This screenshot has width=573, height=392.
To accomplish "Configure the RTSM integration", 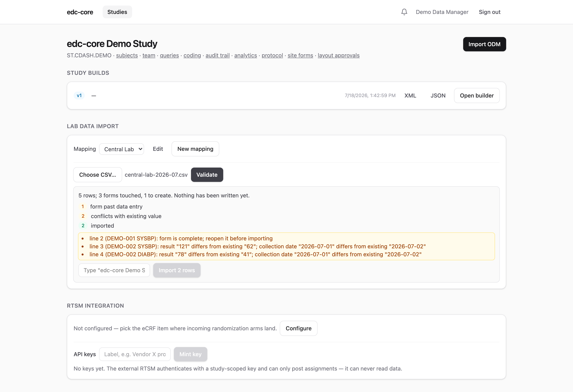I will coord(298,328).
